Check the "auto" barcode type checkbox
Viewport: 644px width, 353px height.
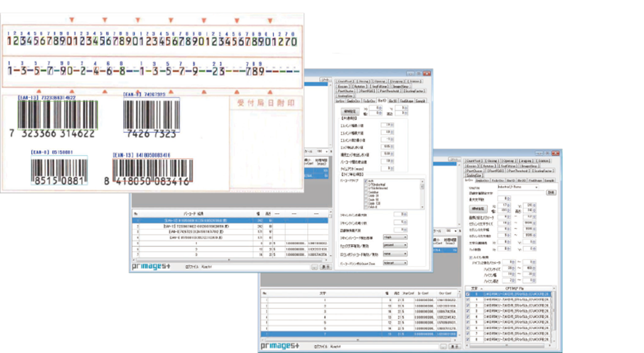(x=365, y=182)
